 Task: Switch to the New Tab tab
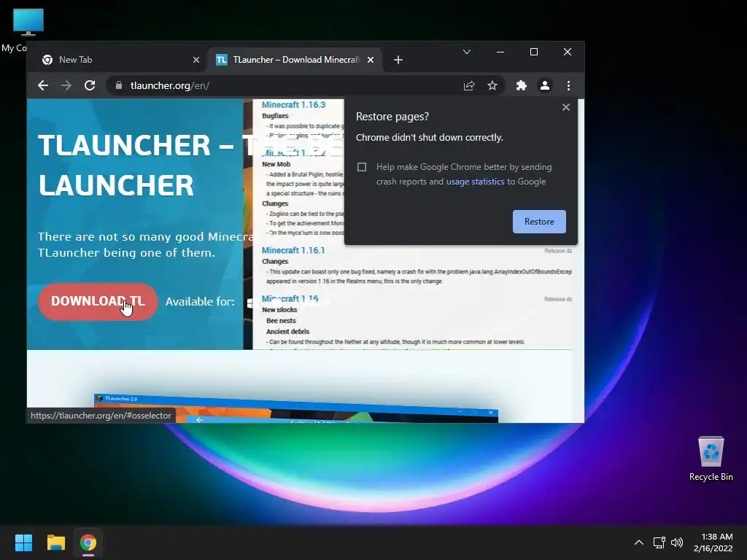point(118,60)
